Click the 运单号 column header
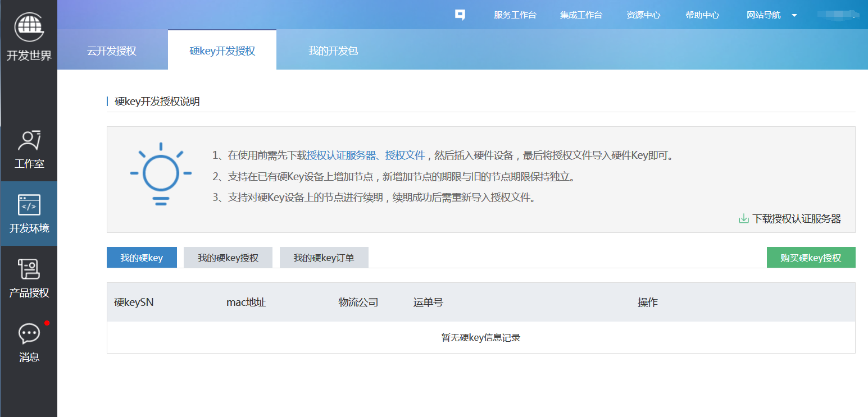Image resolution: width=868 pixels, height=417 pixels. point(428,303)
